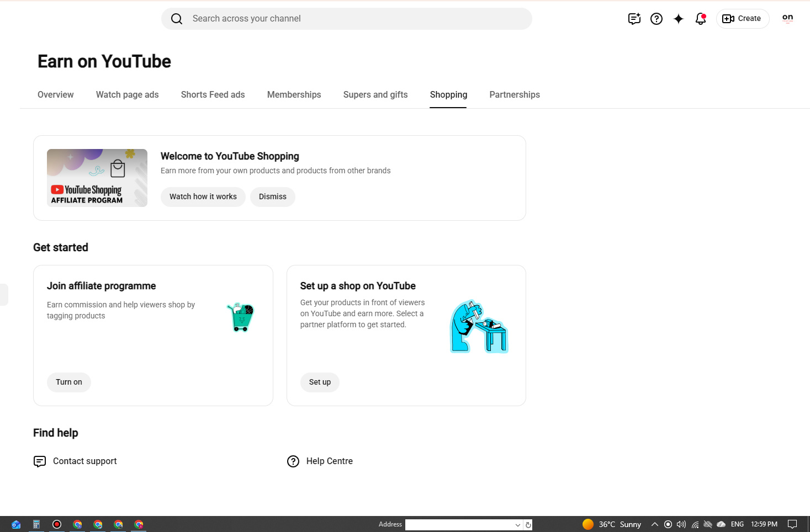
Task: Click the Join affiliate programme card title
Action: [102, 286]
